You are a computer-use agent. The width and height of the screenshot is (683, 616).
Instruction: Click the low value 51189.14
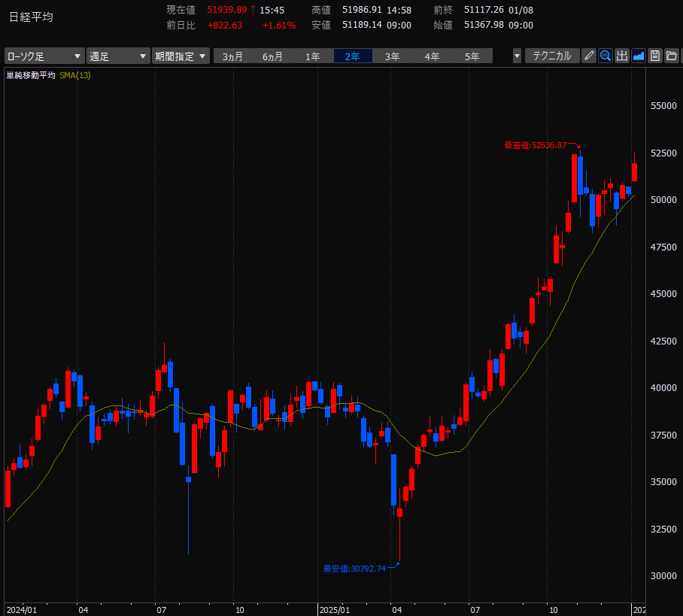point(362,25)
